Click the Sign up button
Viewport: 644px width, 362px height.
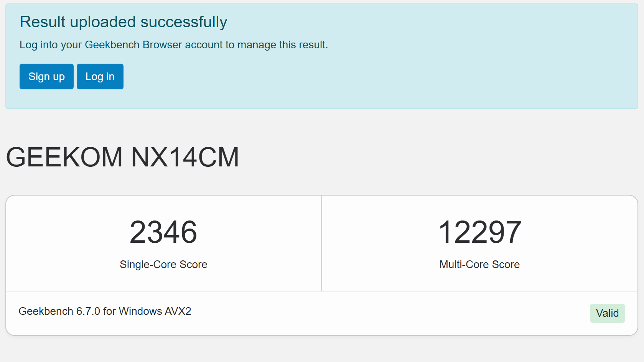(46, 76)
